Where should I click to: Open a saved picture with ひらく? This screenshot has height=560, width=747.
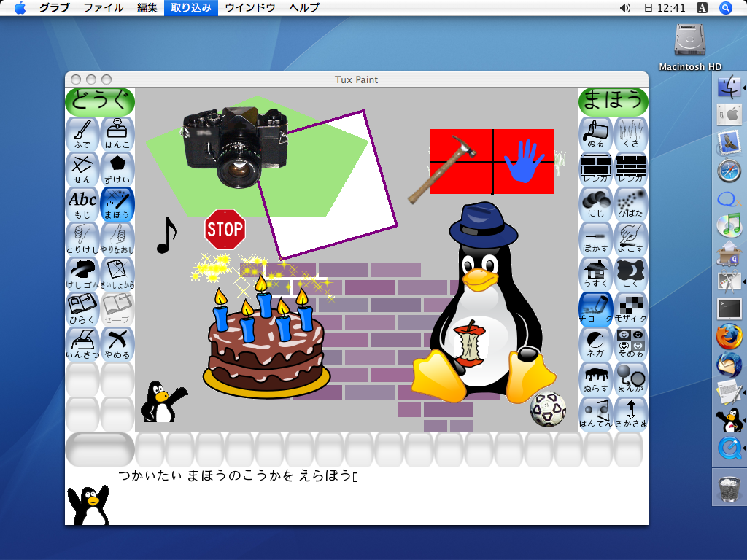pos(82,309)
